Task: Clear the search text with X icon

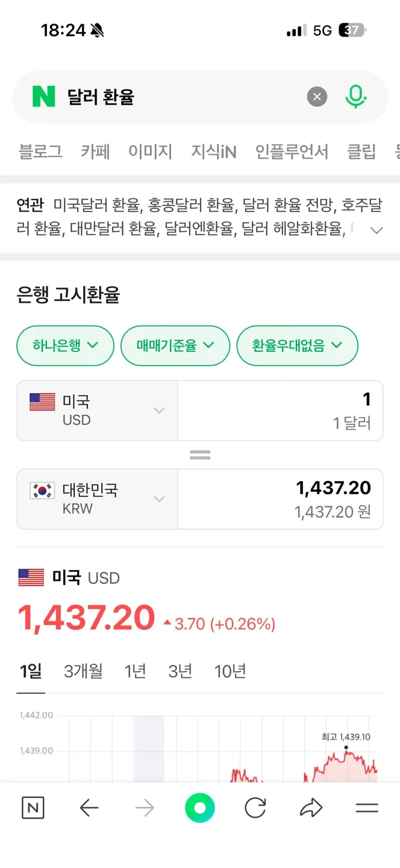Action: [x=317, y=96]
